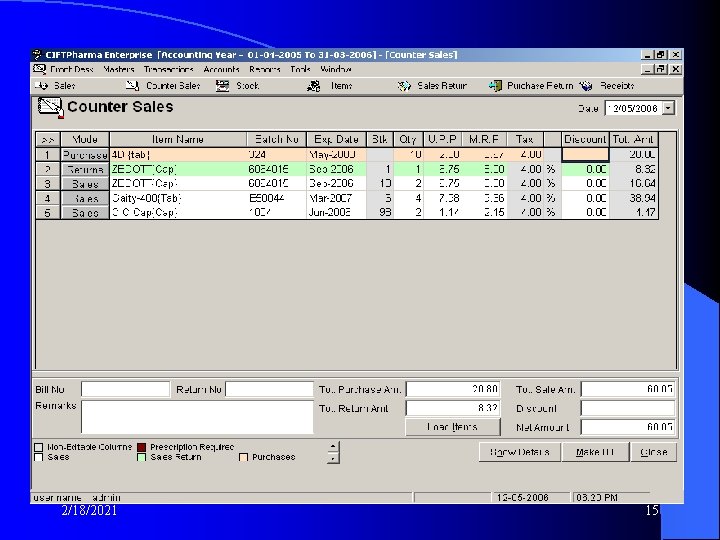Viewport: 720px width, 540px height.
Task: Toggle the Non-Editable Columns checkbox
Action: click(x=39, y=447)
